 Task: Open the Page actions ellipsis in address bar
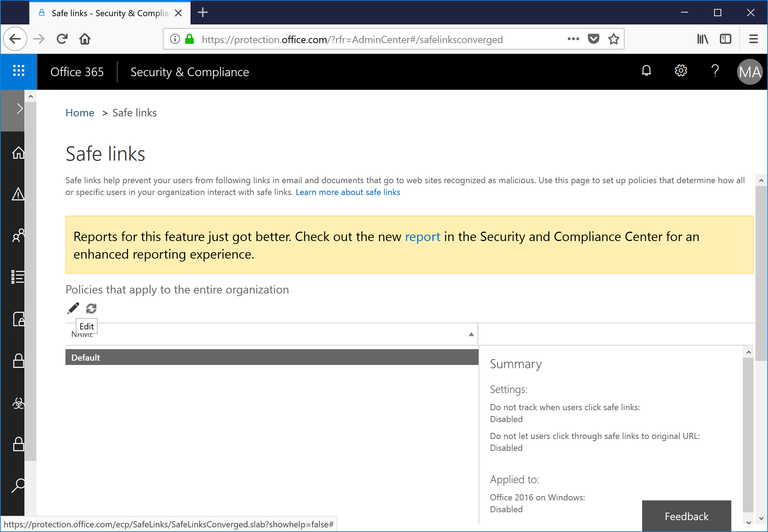point(573,39)
